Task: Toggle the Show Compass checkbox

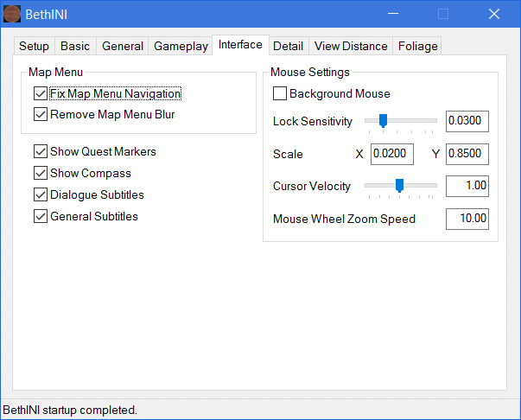Action: [x=41, y=173]
